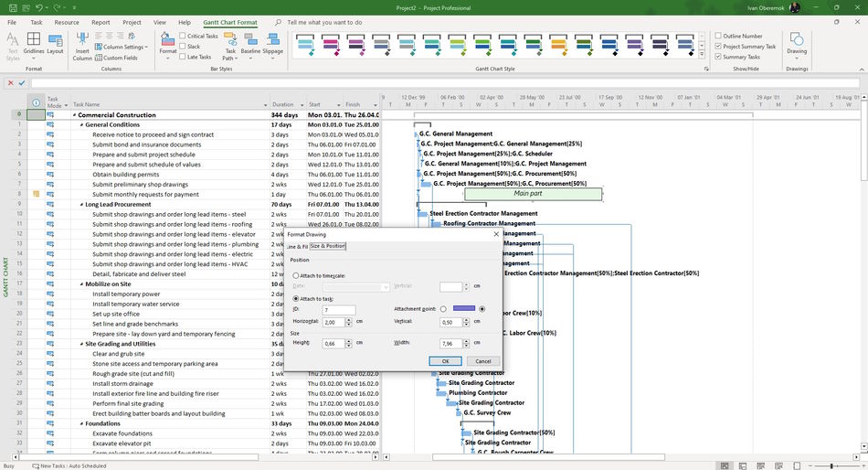Open the Line & Fill tab in Format Drawing
The height and width of the screenshot is (470, 868).
pyautogui.click(x=297, y=247)
